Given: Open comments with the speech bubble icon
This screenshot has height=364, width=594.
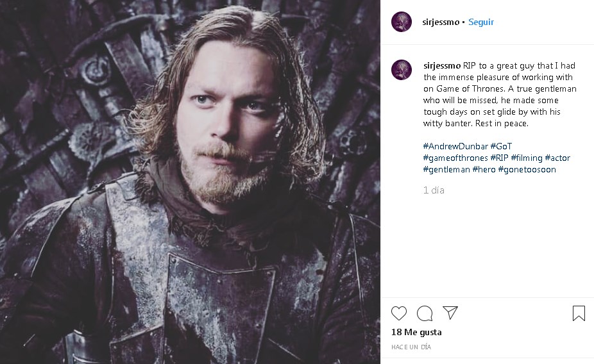Looking at the screenshot, I should 425,313.
